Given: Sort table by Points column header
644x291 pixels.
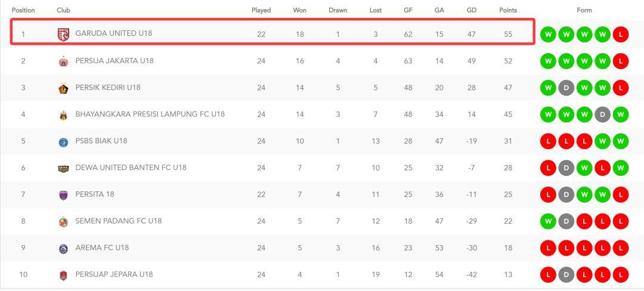Looking at the screenshot, I should pos(508,10).
